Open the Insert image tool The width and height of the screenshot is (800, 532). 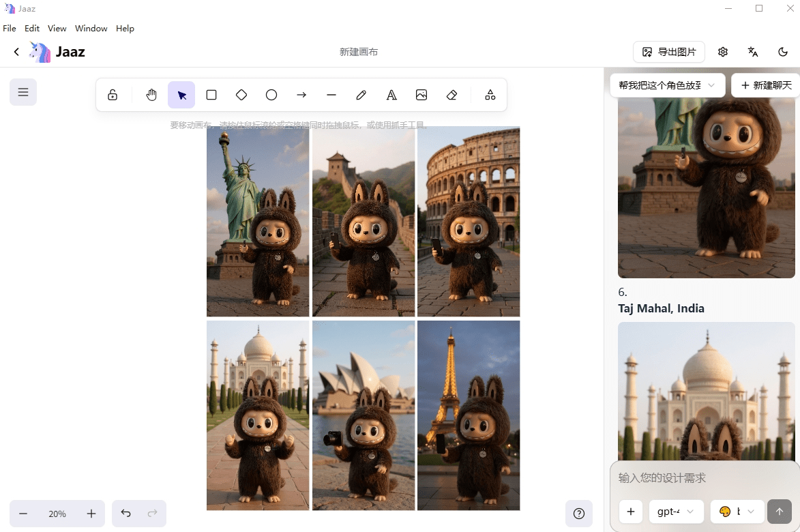(421, 95)
